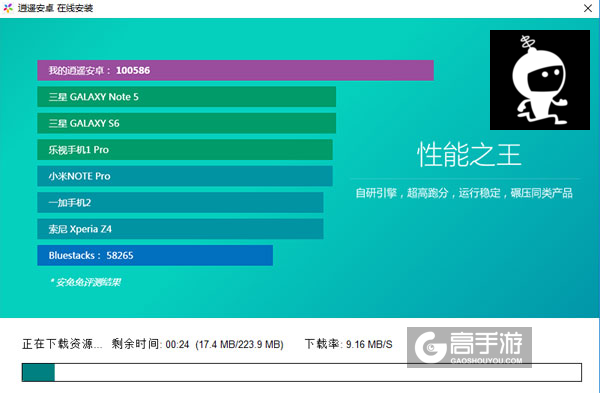Click the running astronaut mascot image
This screenshot has width=600, height=393.
[x=540, y=80]
